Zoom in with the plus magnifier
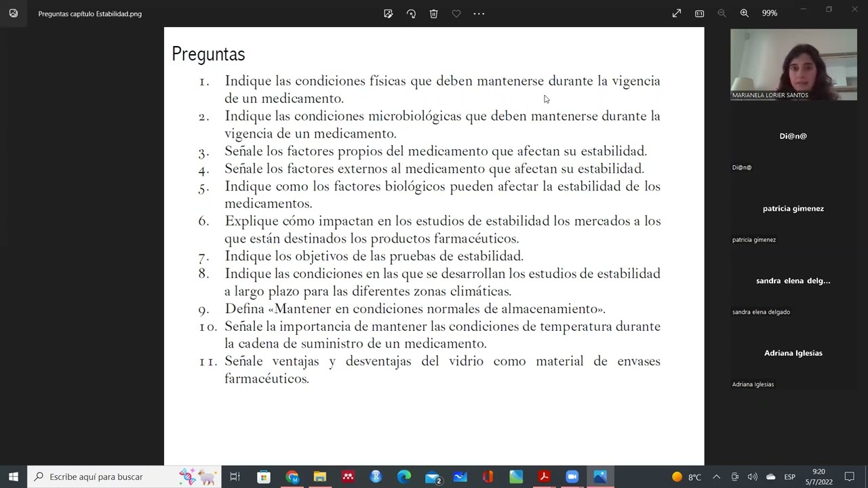Viewport: 868px width, 488px height. (x=745, y=14)
